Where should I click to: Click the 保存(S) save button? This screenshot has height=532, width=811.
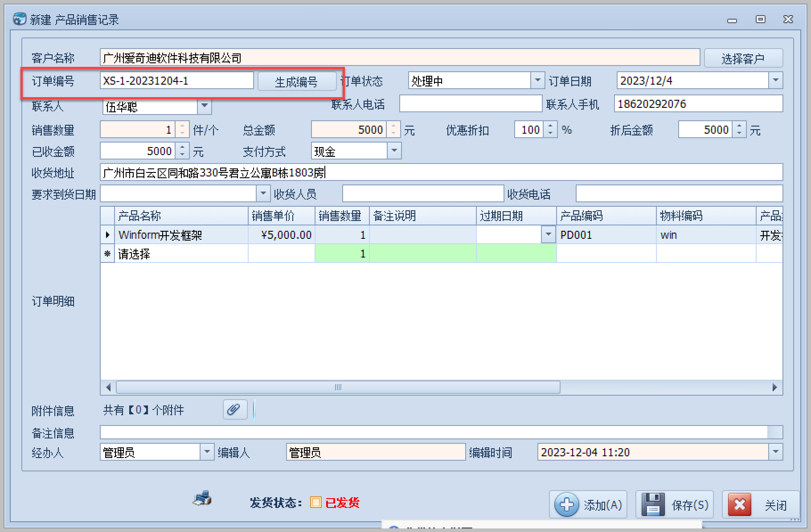pos(675,504)
